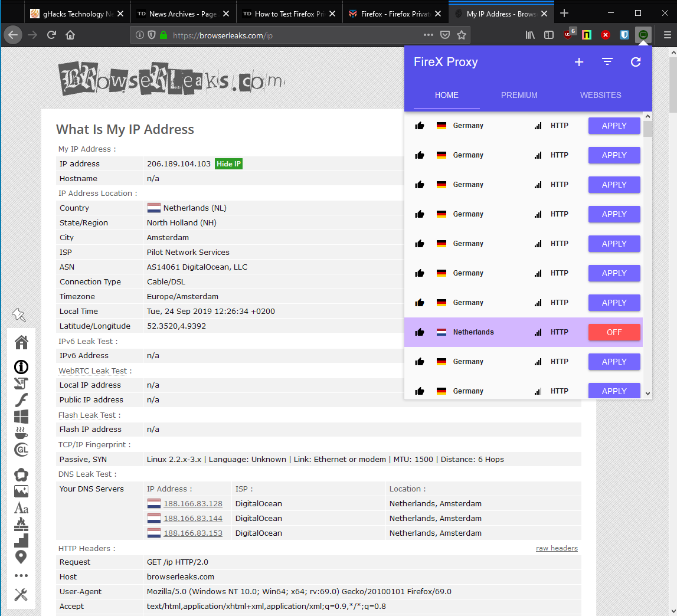Show site information icon in the address bar
This screenshot has width=677, height=616.
[x=140, y=35]
